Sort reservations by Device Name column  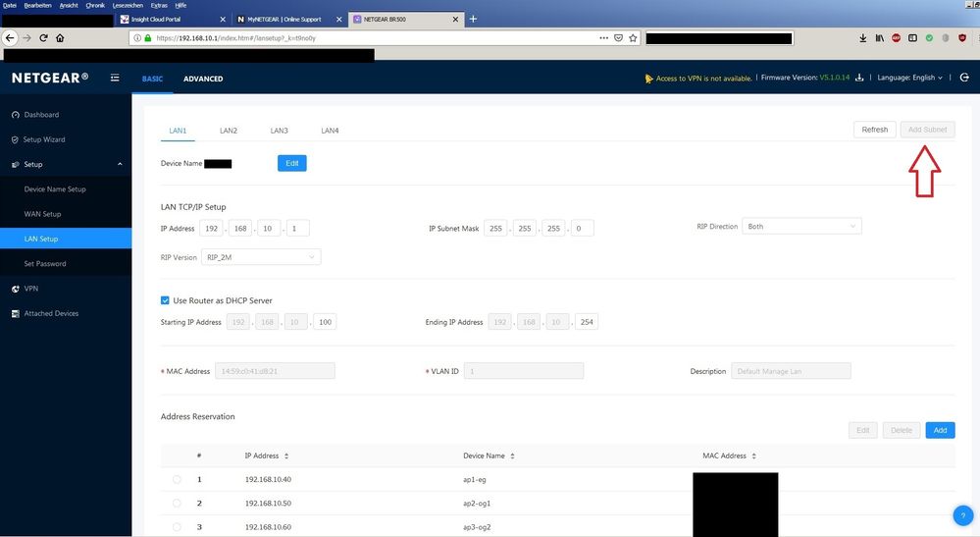pyautogui.click(x=512, y=456)
